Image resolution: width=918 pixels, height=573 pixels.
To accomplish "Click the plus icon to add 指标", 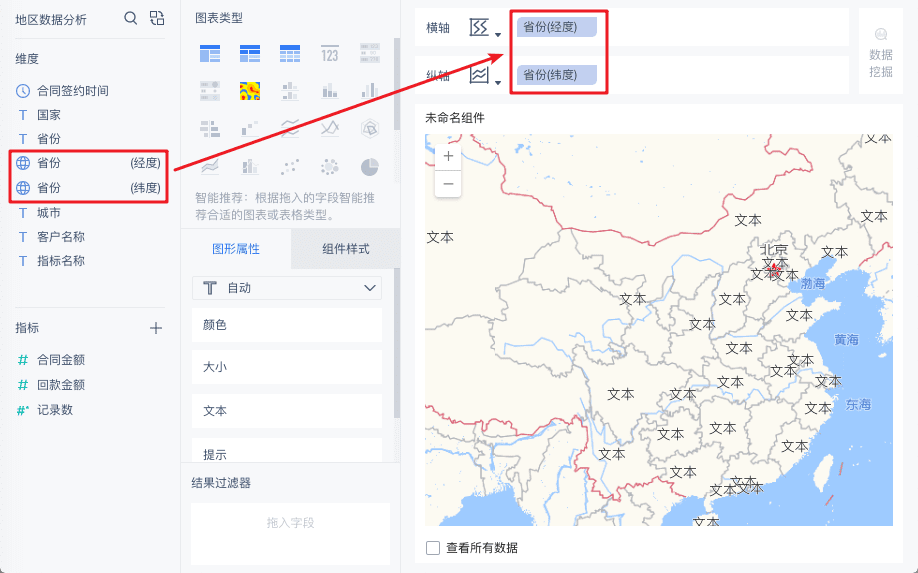I will point(156,328).
